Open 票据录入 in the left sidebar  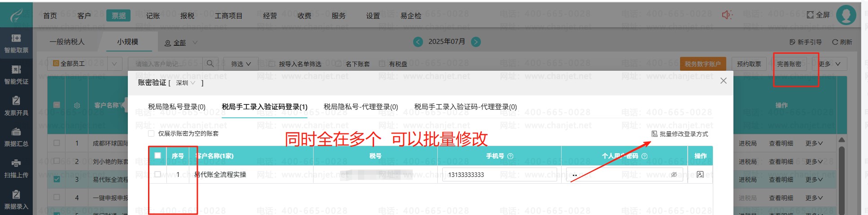(x=16, y=200)
